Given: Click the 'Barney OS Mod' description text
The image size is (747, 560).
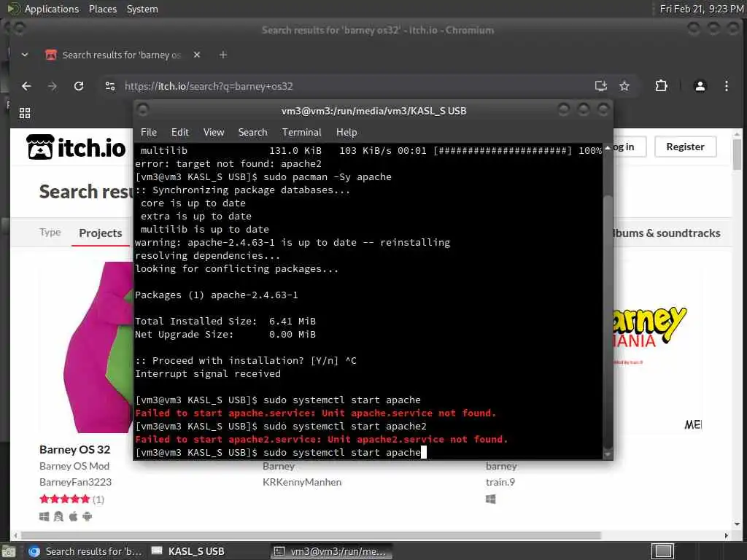Looking at the screenshot, I should [x=74, y=466].
